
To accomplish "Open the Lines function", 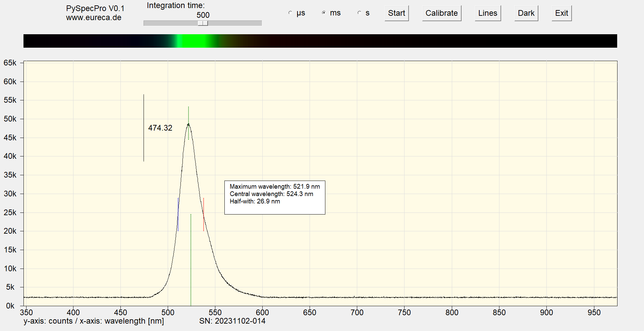I will tap(487, 13).
